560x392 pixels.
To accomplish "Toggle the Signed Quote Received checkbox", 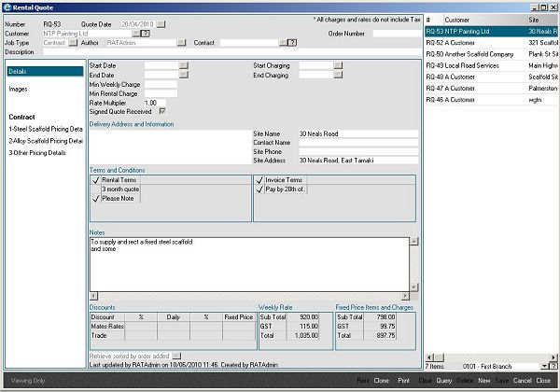I will coord(162,110).
